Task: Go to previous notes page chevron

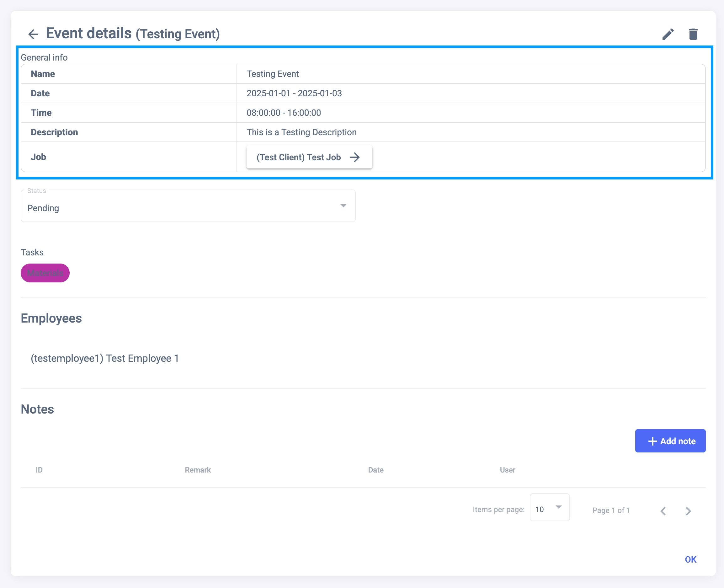Action: pos(663,511)
